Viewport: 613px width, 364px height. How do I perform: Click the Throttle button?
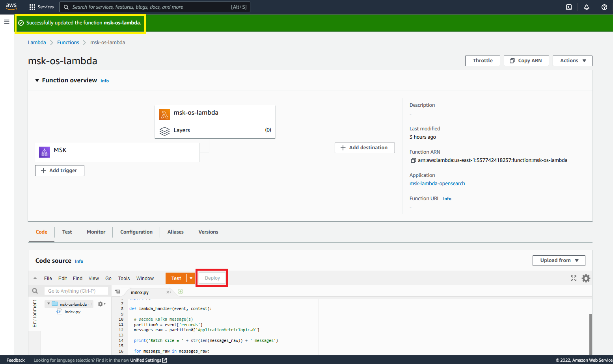point(483,61)
